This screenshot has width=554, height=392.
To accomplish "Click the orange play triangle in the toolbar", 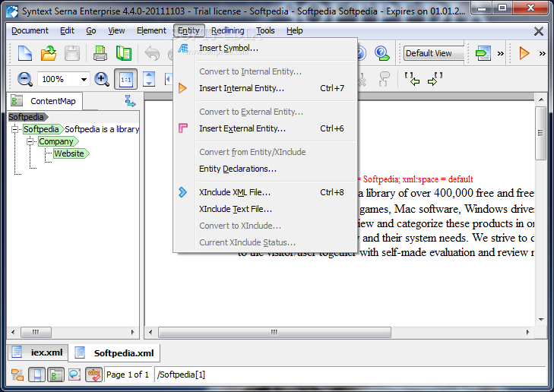I will 524,53.
